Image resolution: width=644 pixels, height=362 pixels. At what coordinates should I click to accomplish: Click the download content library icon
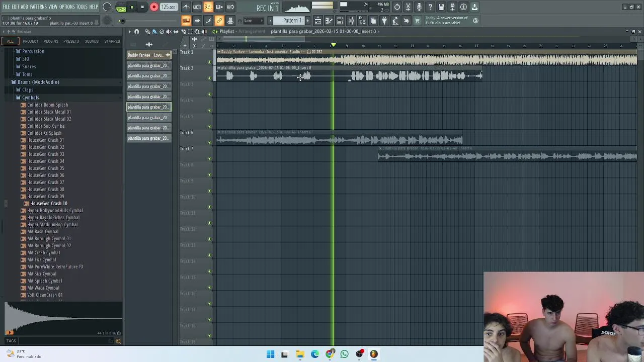coord(475,7)
